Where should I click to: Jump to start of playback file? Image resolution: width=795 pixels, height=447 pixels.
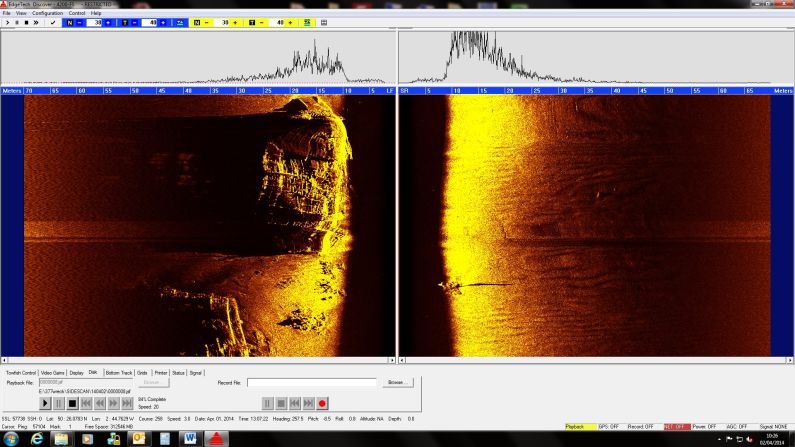click(86, 403)
